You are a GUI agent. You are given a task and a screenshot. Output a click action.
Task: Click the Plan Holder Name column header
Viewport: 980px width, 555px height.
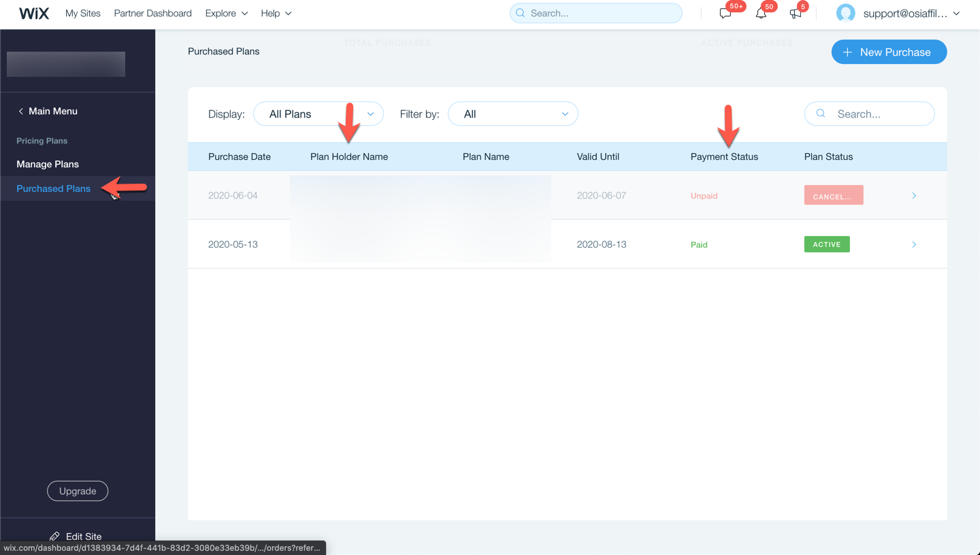349,156
